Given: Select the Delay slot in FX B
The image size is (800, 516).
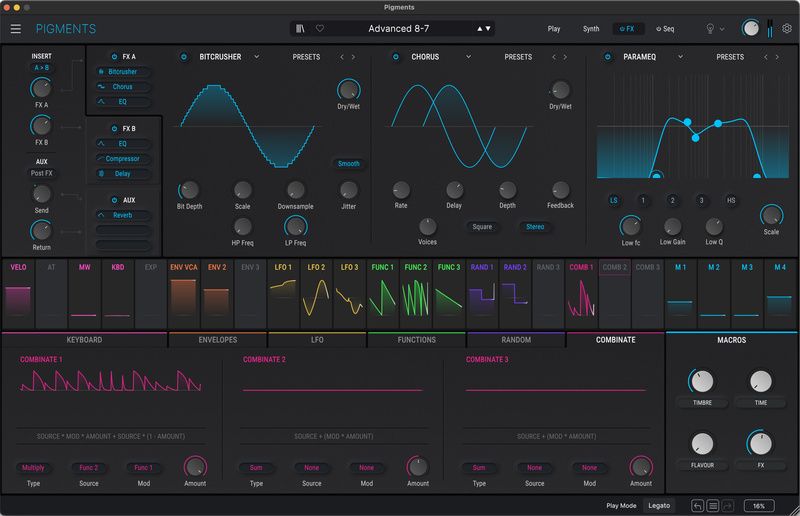Looking at the screenshot, I should coord(122,174).
